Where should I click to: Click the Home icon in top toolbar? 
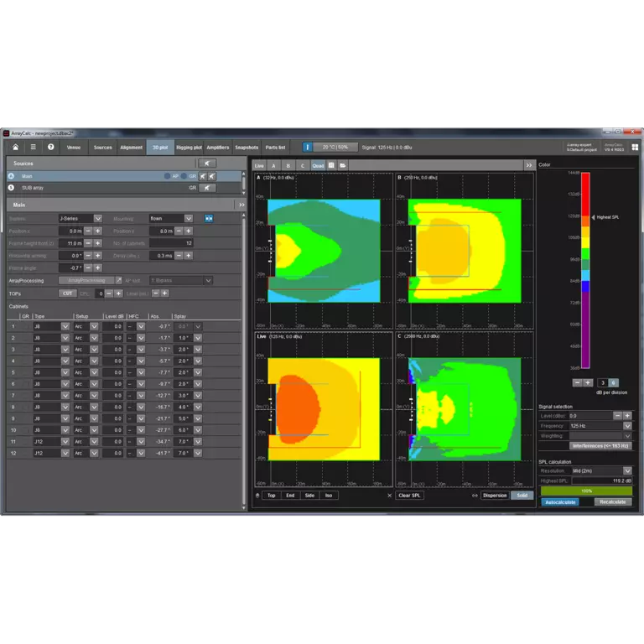15,147
